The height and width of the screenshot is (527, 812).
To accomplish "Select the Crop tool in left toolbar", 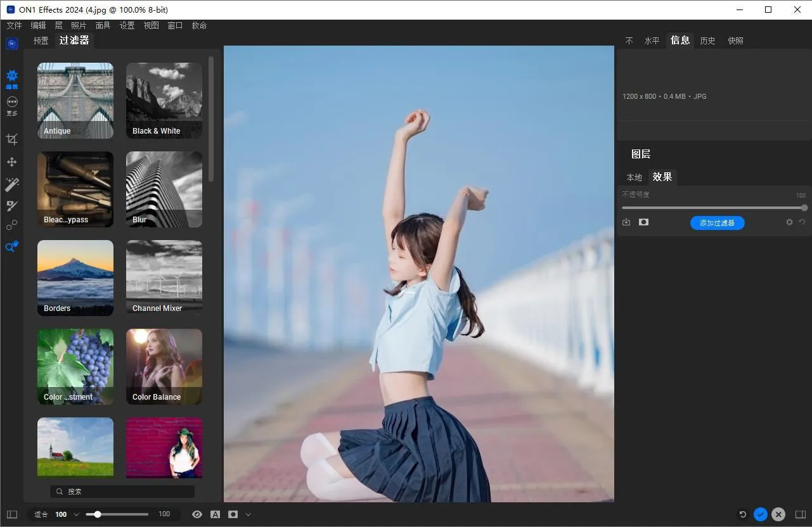I will click(x=11, y=139).
